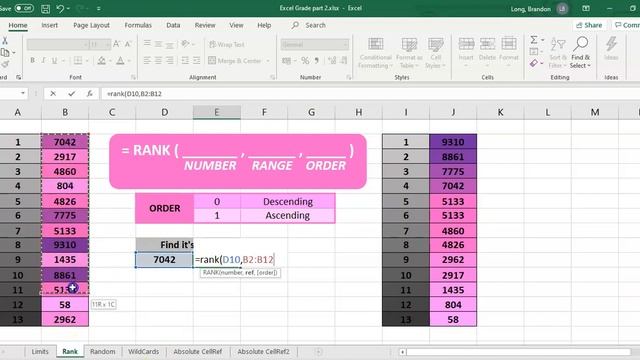Click the Borders icon
Image resolution: width=640 pixels, height=360 pixels.
pos(78,60)
